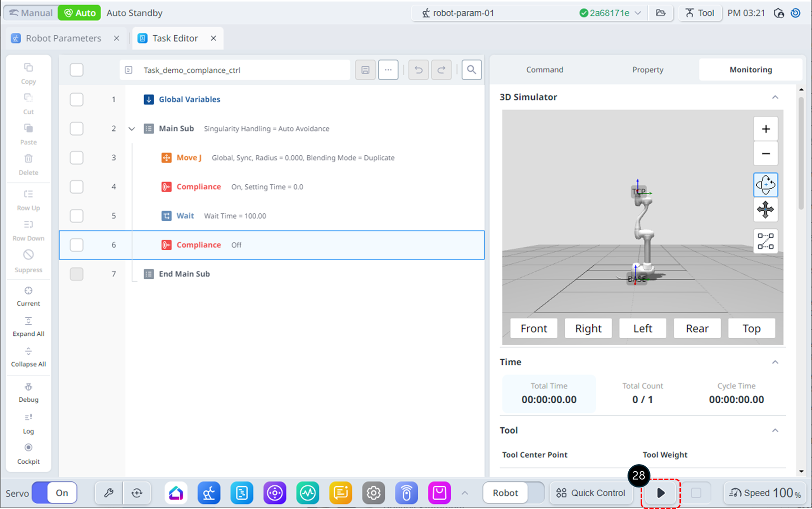Image resolution: width=812 pixels, height=509 pixels.
Task: Switch to the Command tab
Action: [x=545, y=70]
